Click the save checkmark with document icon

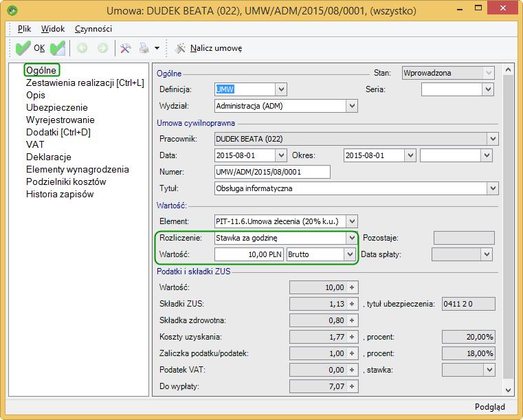58,48
